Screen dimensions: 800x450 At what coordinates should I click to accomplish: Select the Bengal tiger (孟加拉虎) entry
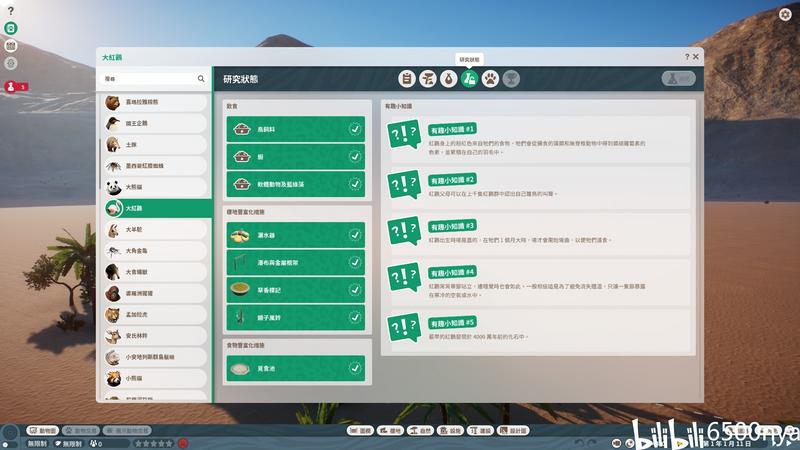156,315
